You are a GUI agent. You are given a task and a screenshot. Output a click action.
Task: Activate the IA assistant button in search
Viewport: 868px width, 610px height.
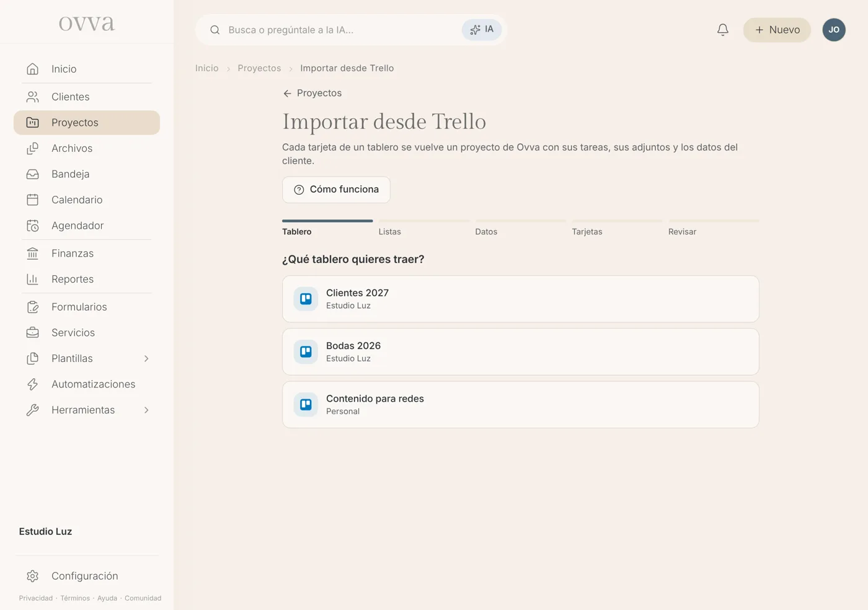[x=482, y=30]
